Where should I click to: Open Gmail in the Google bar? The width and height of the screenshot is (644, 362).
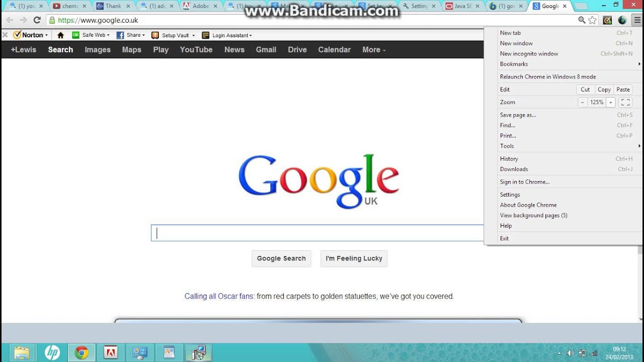click(x=266, y=50)
